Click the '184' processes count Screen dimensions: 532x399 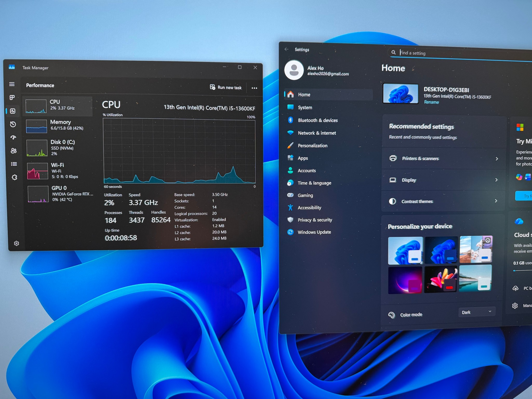(x=110, y=220)
